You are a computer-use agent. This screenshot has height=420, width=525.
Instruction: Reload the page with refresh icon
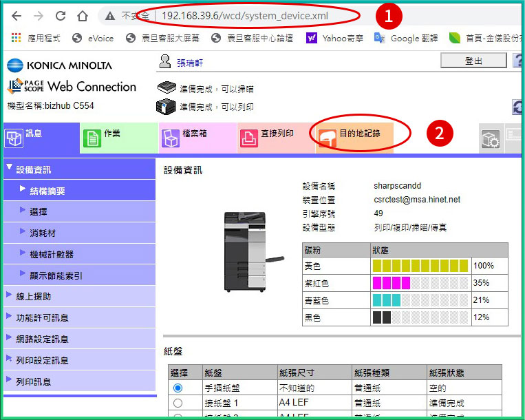[61, 16]
